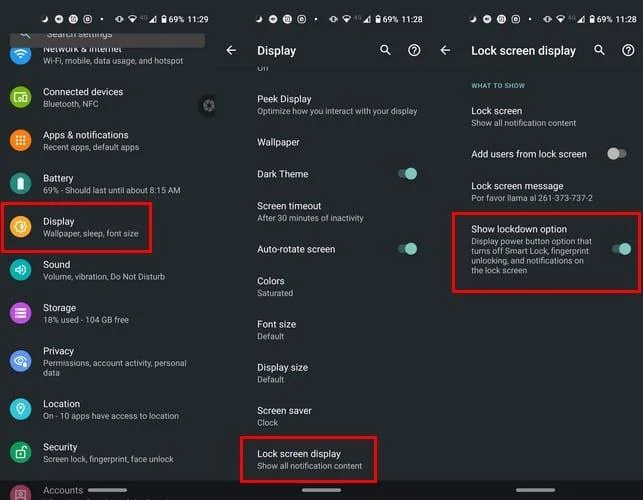Tap the Connected devices green icon

pyautogui.click(x=21, y=98)
